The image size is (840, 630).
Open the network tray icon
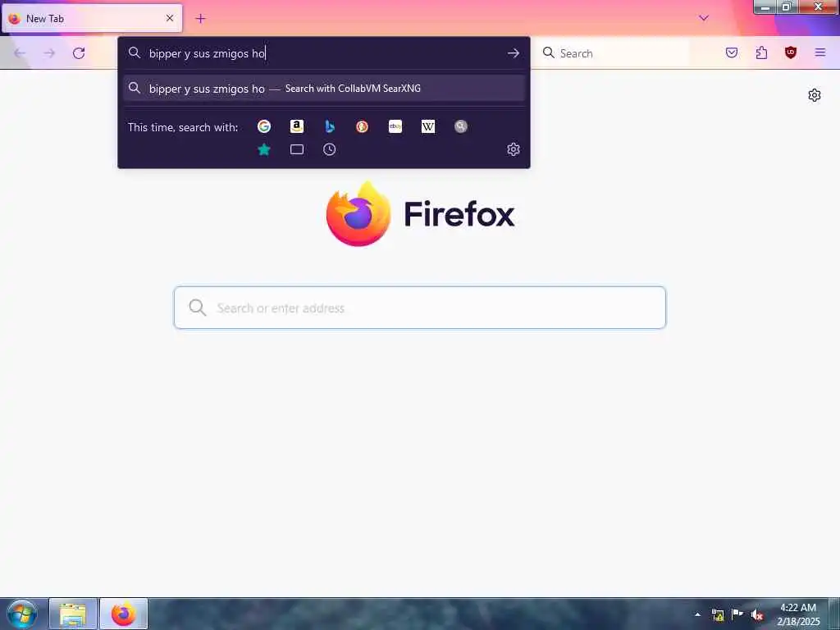pos(718,614)
